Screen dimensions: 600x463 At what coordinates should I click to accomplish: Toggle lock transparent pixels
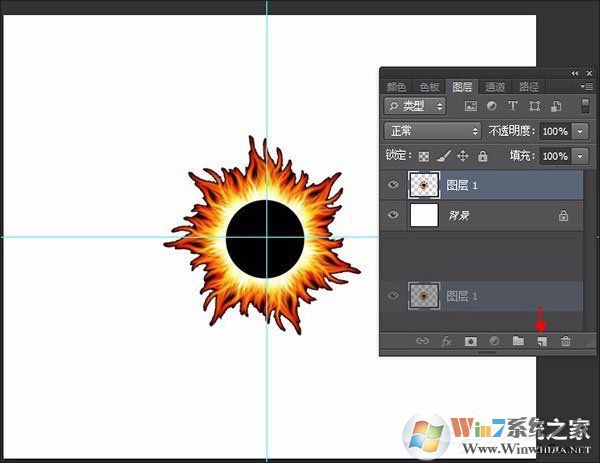tap(424, 157)
